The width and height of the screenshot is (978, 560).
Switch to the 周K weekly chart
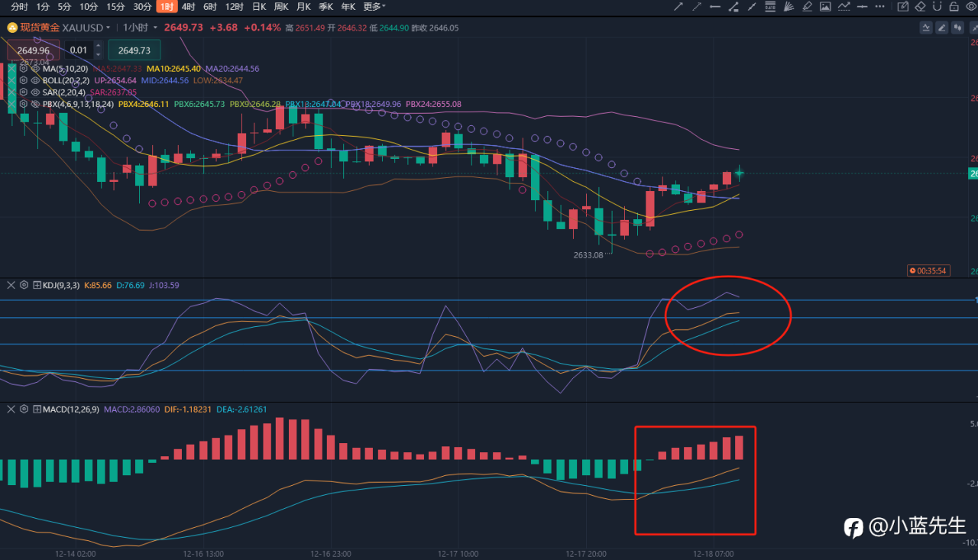coord(281,7)
